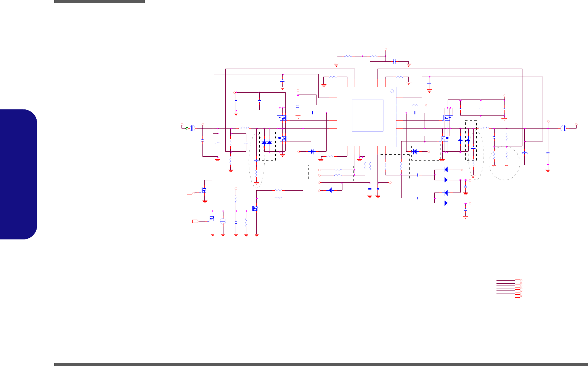Select the grounded resistor above the IC's top-left corner
588x366 pixels.
[333, 77]
